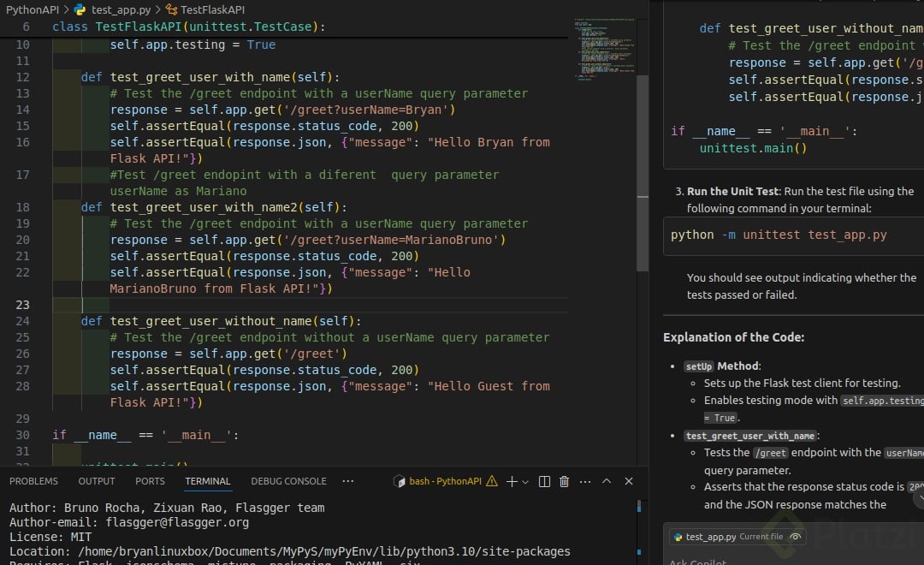Close the bottom panel with the X icon
Image resolution: width=924 pixels, height=565 pixels.
629,482
